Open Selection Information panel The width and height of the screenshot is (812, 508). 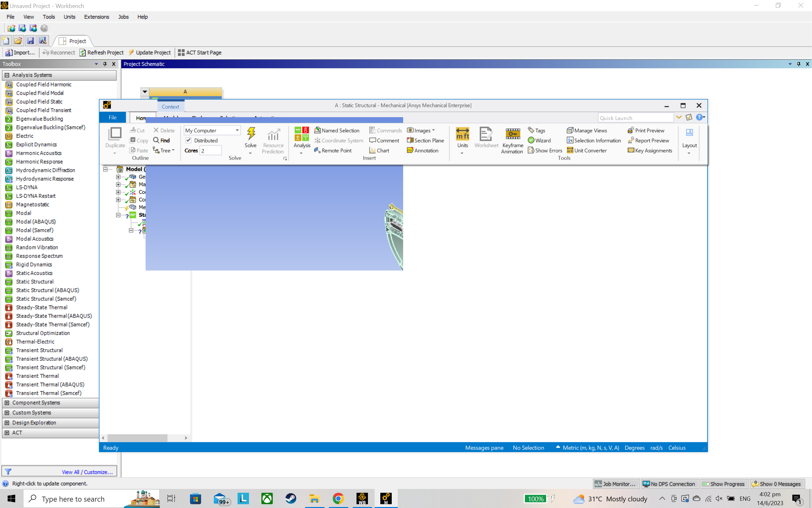(593, 140)
